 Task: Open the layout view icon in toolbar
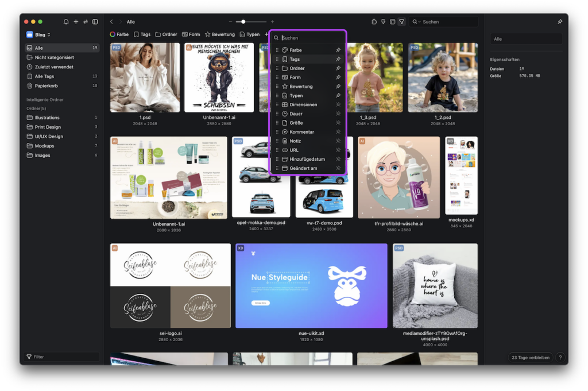pos(392,22)
